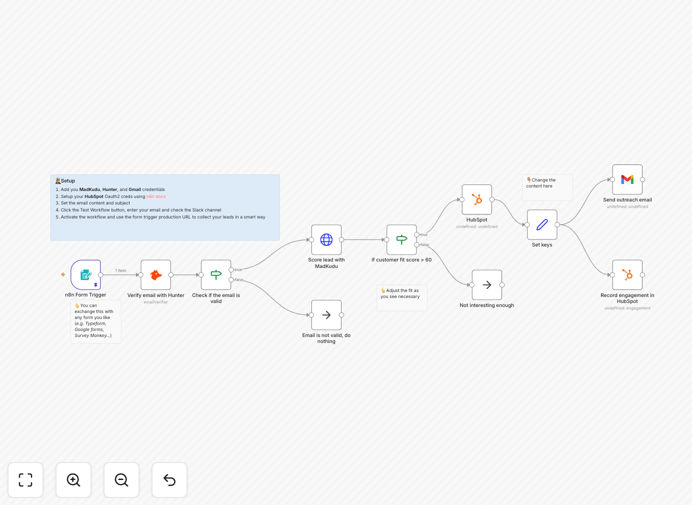Select the blue Setup sticky note
692x505 pixels.
[x=165, y=207]
